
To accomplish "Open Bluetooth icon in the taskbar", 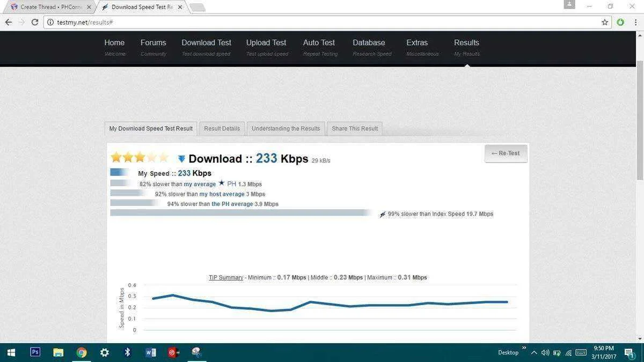I will pos(128,352).
